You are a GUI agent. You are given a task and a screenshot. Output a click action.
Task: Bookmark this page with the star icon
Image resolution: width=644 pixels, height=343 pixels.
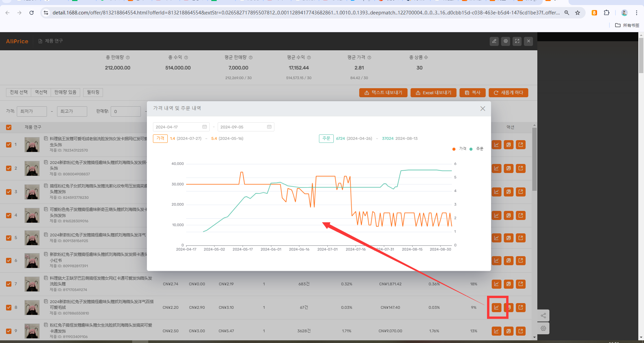pos(578,13)
